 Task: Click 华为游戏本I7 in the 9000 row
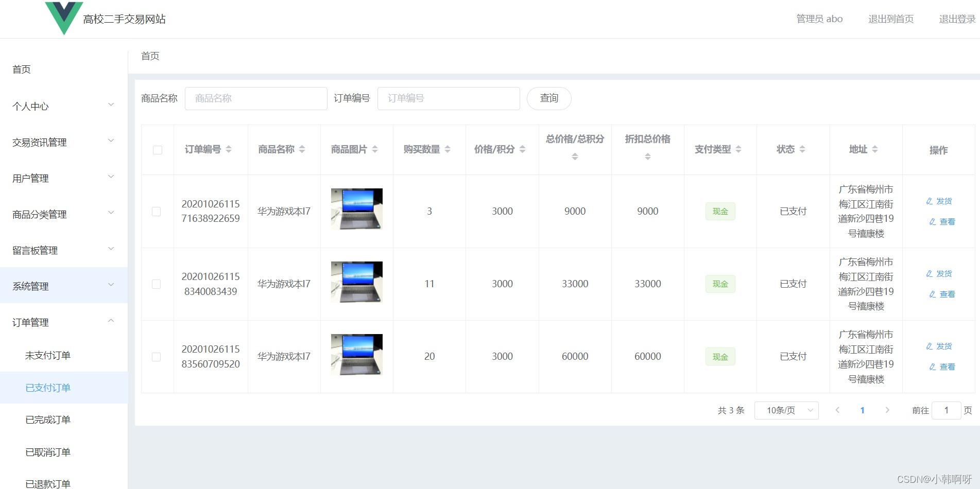[284, 212]
